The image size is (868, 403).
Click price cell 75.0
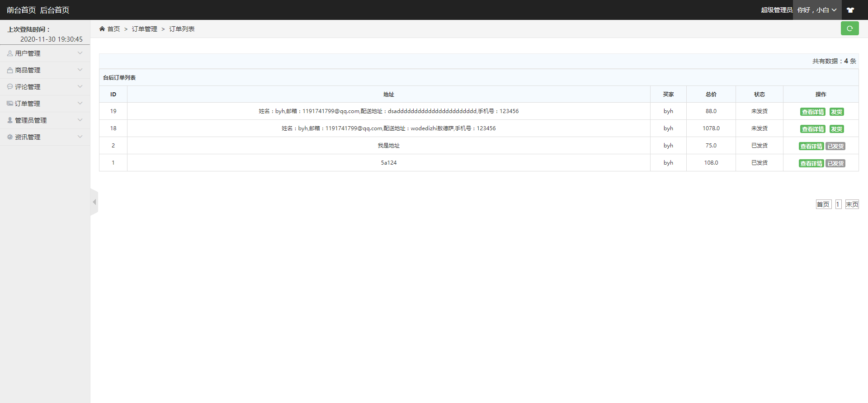pyautogui.click(x=711, y=146)
